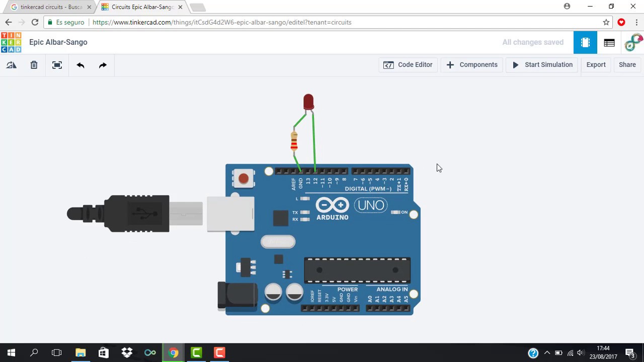
Task: Select the red LED
Action: click(x=308, y=102)
